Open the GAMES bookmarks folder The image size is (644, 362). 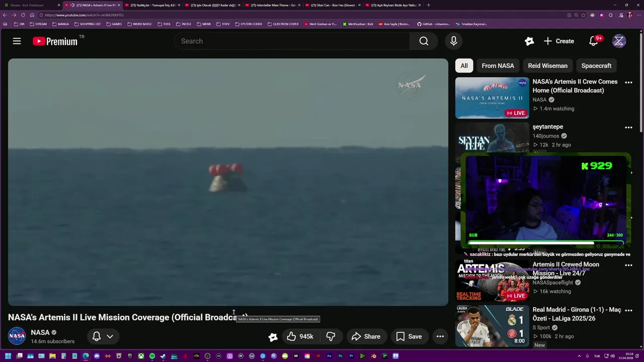click(114, 24)
